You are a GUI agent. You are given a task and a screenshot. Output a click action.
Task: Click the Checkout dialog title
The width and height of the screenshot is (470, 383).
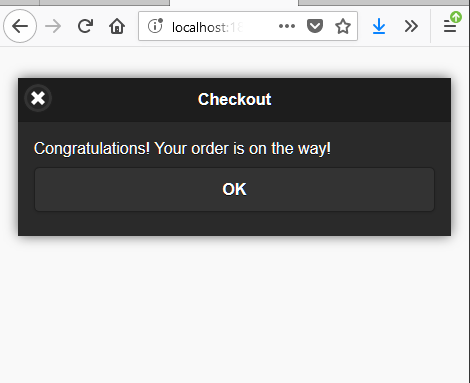234,99
